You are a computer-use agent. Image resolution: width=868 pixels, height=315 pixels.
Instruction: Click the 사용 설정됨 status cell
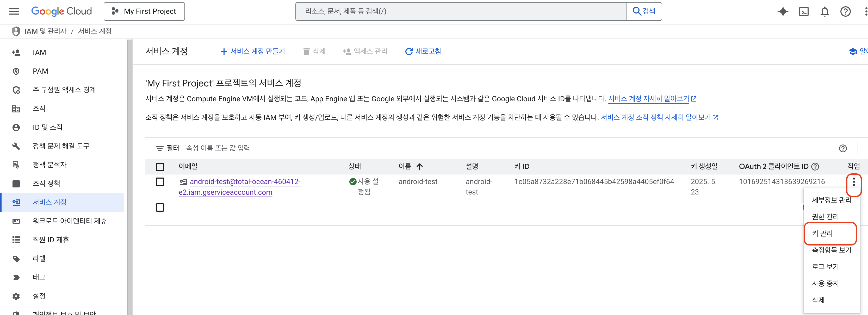364,187
